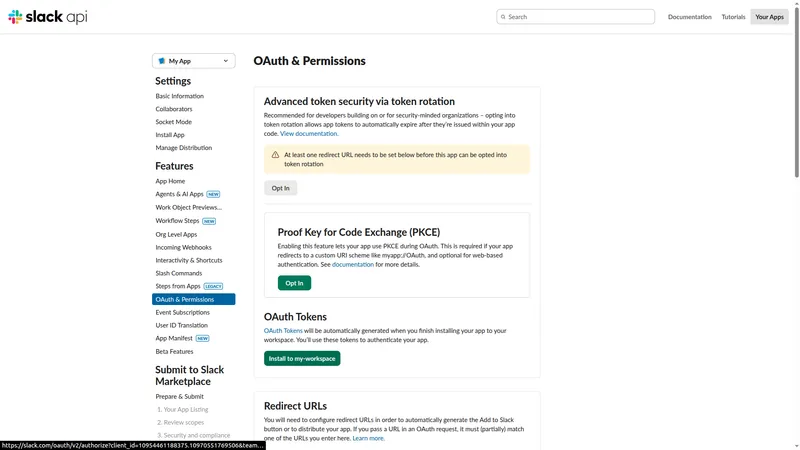
Task: Click the warning triangle icon in notice
Action: (x=275, y=155)
